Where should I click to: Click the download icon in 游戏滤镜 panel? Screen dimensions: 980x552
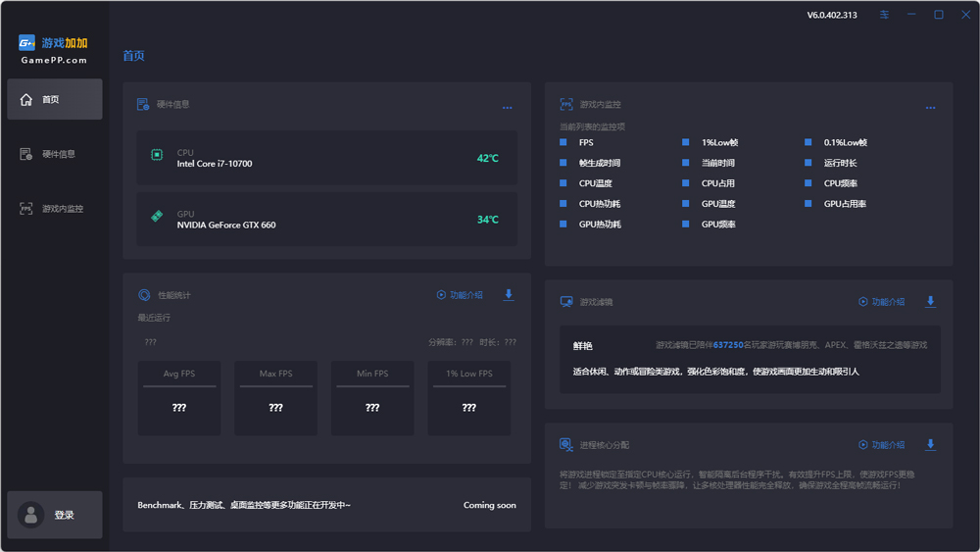(930, 302)
